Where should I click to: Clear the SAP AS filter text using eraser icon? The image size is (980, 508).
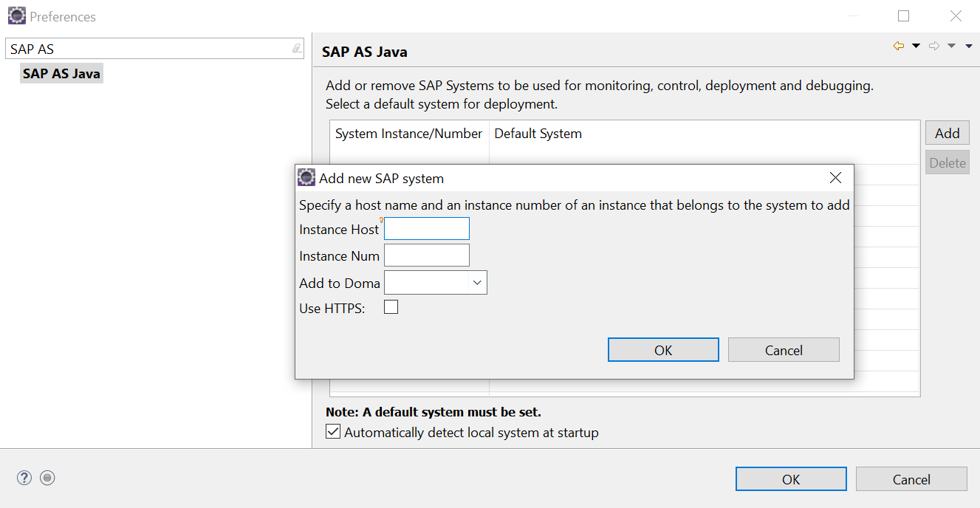click(x=297, y=49)
